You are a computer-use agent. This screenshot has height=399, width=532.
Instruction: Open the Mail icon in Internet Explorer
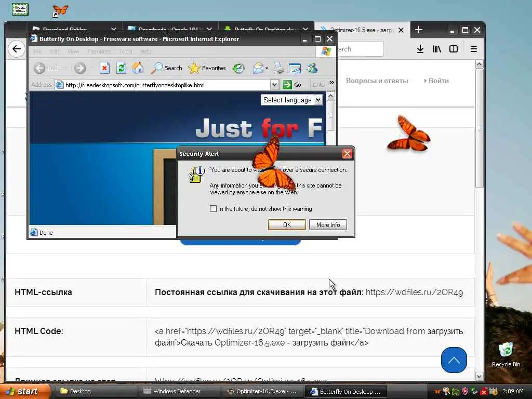pos(258,68)
